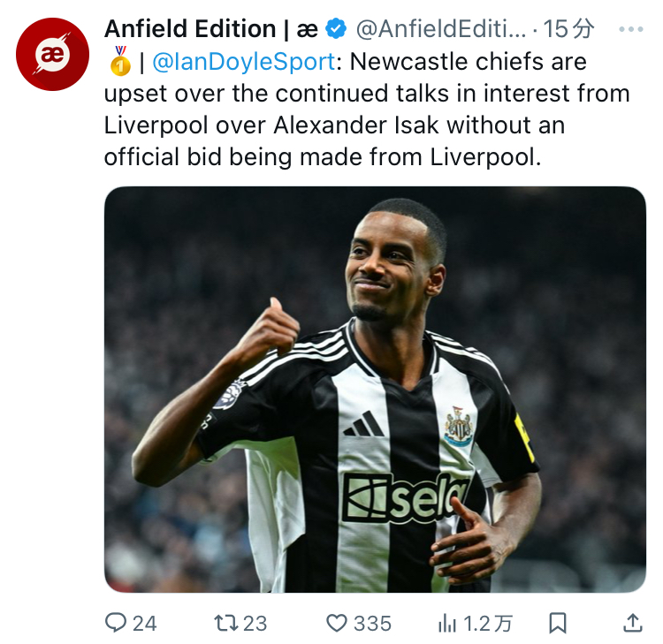663x644 pixels.
Task: Bookmark this post
Action: [557, 624]
